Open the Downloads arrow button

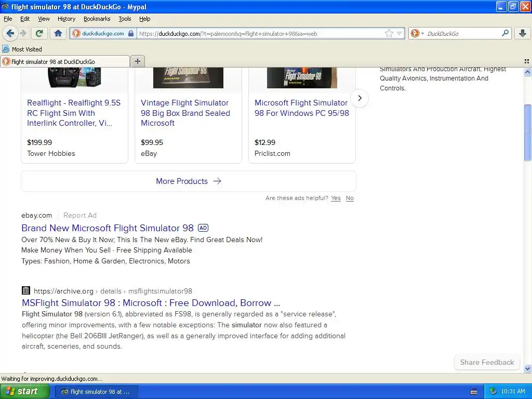523,33
